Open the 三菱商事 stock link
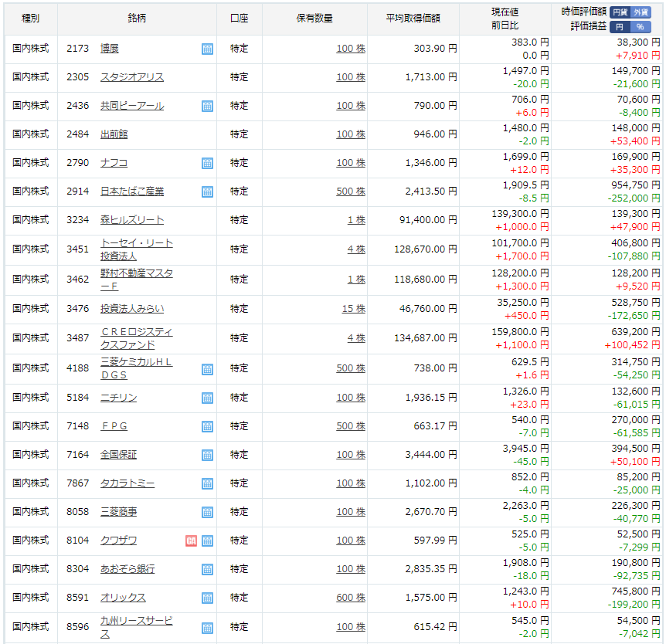This screenshot has width=666, height=644. pos(118,512)
